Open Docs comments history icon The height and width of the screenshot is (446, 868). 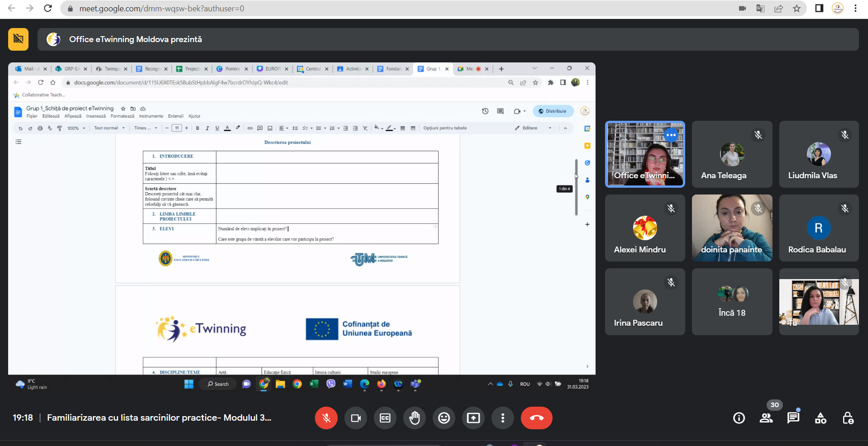pyautogui.click(x=500, y=111)
